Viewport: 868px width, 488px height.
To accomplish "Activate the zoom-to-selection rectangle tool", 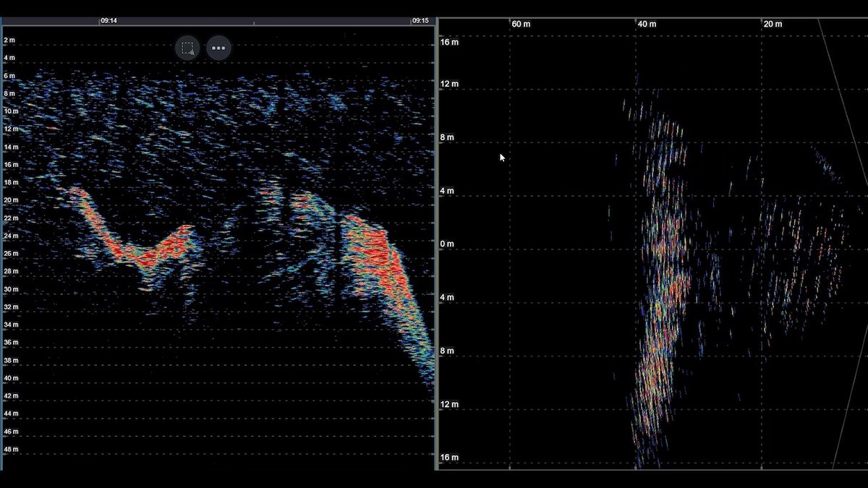I will tap(187, 48).
